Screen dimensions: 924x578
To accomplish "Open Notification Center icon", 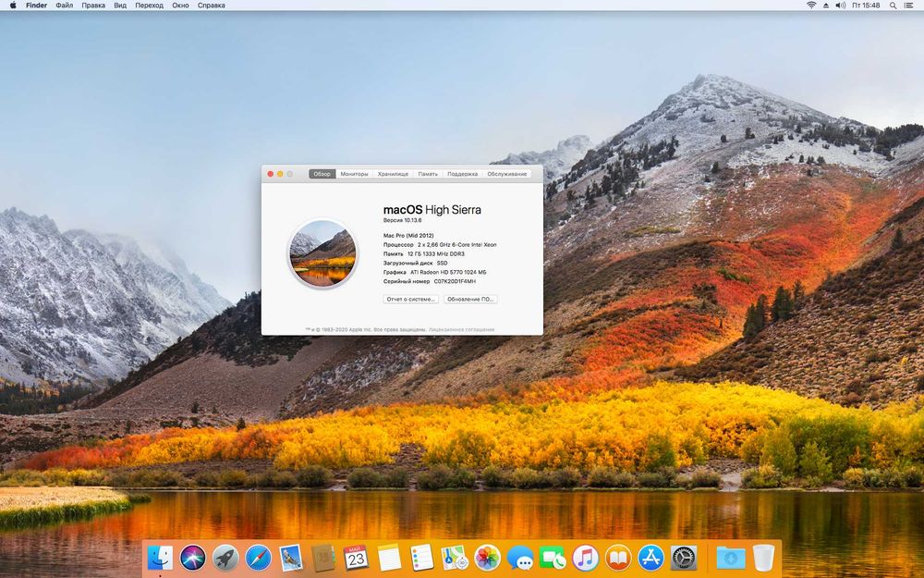I will 910,6.
